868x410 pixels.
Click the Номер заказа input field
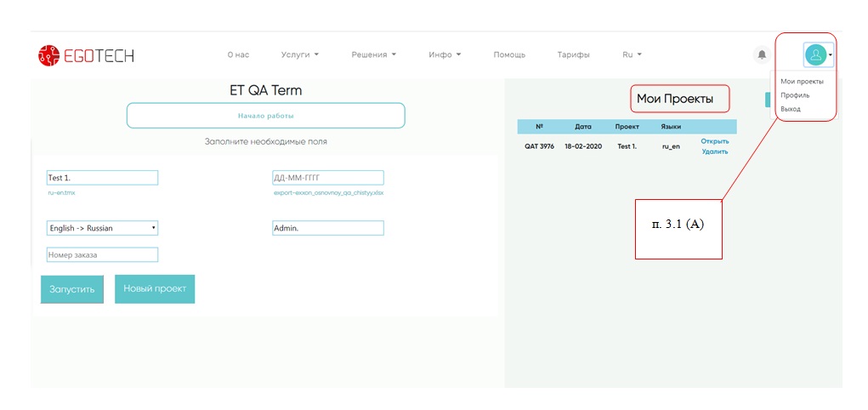[103, 254]
